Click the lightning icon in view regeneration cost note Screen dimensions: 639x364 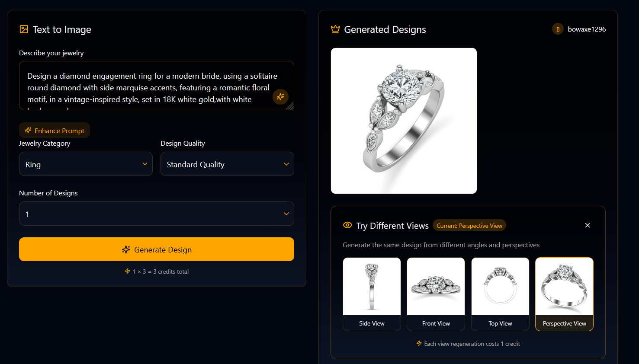(419, 343)
